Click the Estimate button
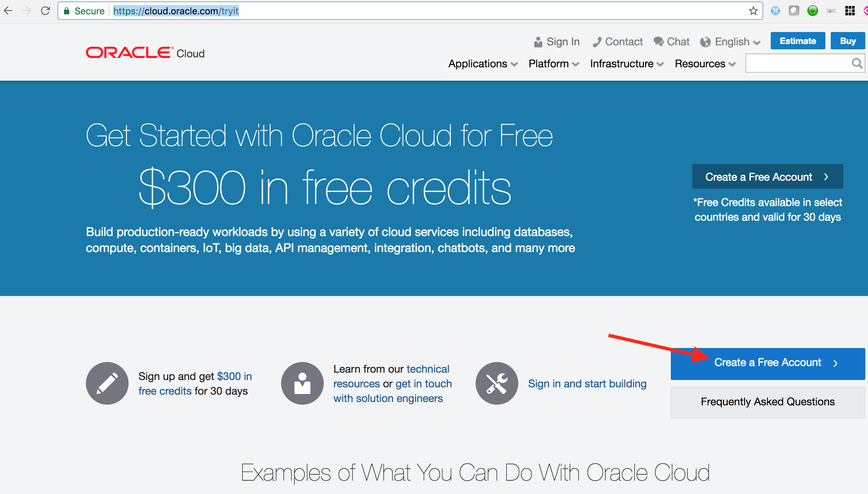The width and height of the screenshot is (868, 494). [x=797, y=41]
